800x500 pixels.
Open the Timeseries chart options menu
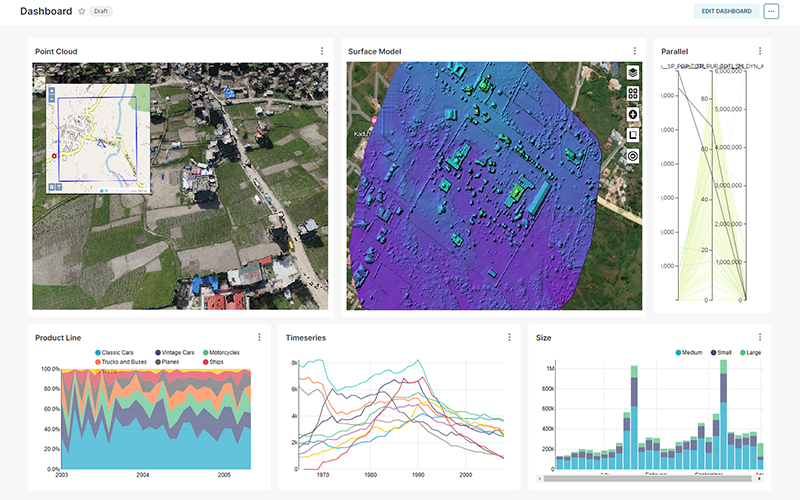click(509, 337)
